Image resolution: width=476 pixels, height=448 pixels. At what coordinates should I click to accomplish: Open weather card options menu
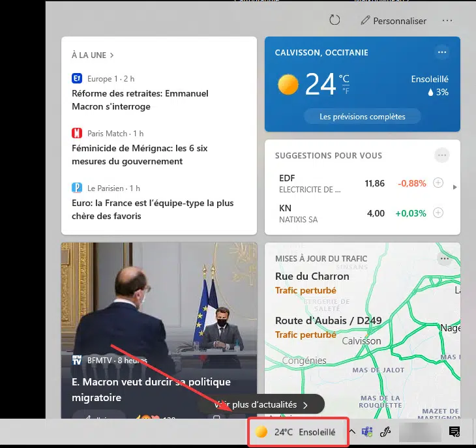441,52
